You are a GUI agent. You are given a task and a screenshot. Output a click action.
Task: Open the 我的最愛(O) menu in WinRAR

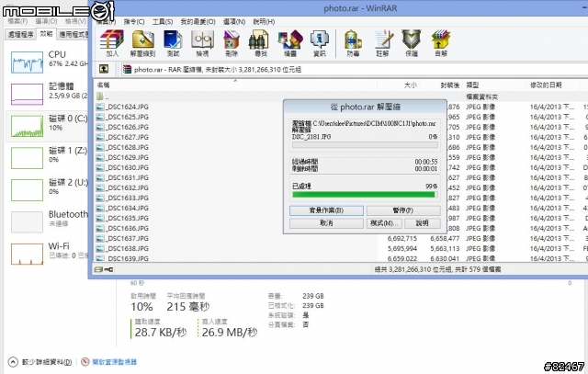tap(198, 22)
